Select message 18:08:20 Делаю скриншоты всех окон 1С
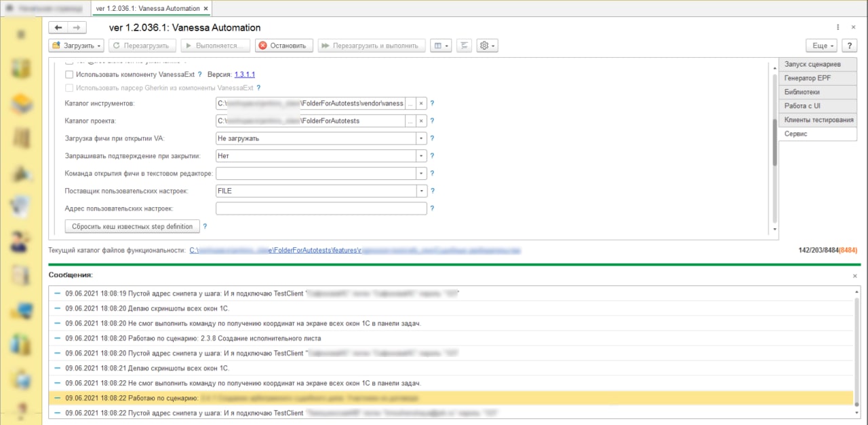The height and width of the screenshot is (425, 868). click(450, 309)
